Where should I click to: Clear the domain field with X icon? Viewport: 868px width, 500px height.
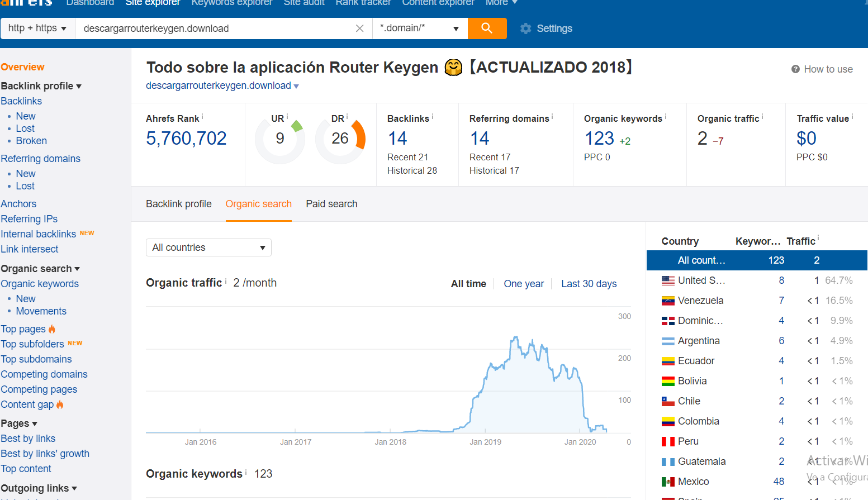click(360, 28)
